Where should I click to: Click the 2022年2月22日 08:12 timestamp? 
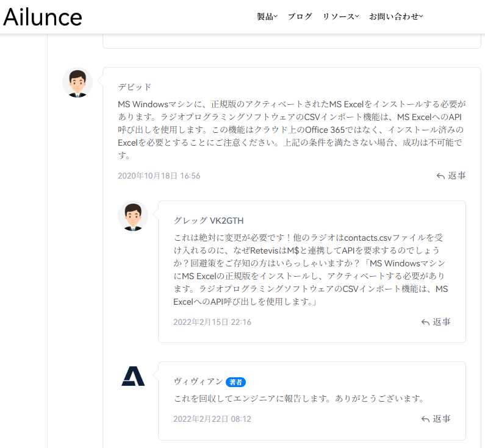click(x=212, y=419)
